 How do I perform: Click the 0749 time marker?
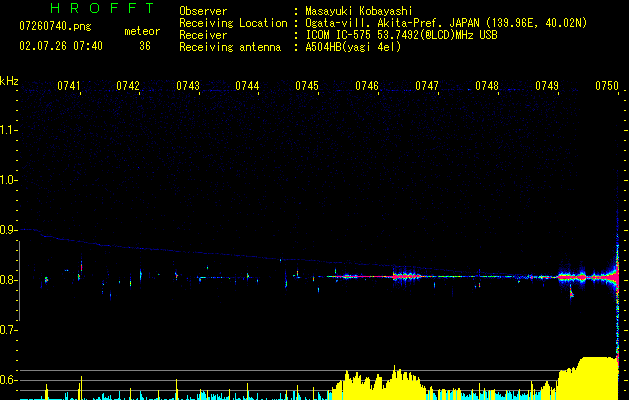tap(547, 86)
